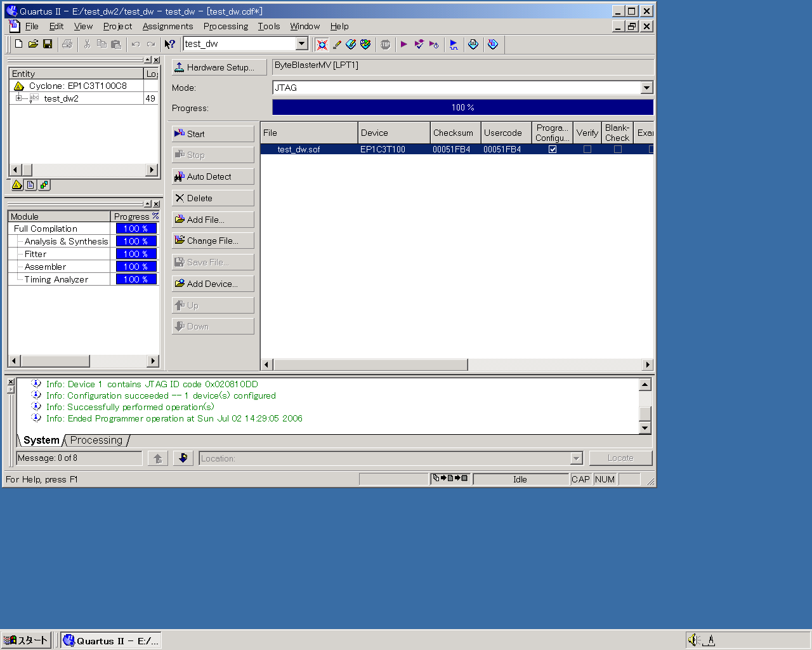
Task: Switch to Files tab icon in navigator
Action: [30, 185]
